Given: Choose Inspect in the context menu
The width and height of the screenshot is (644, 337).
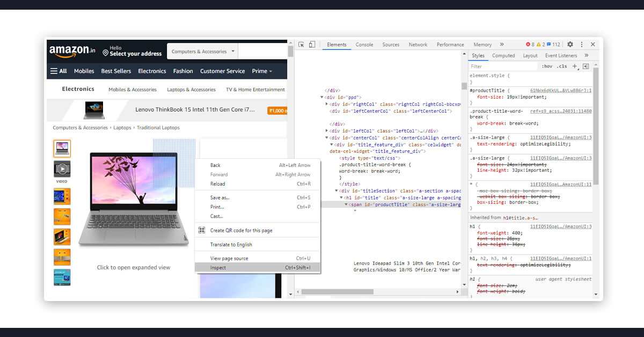Looking at the screenshot, I should pos(258,268).
